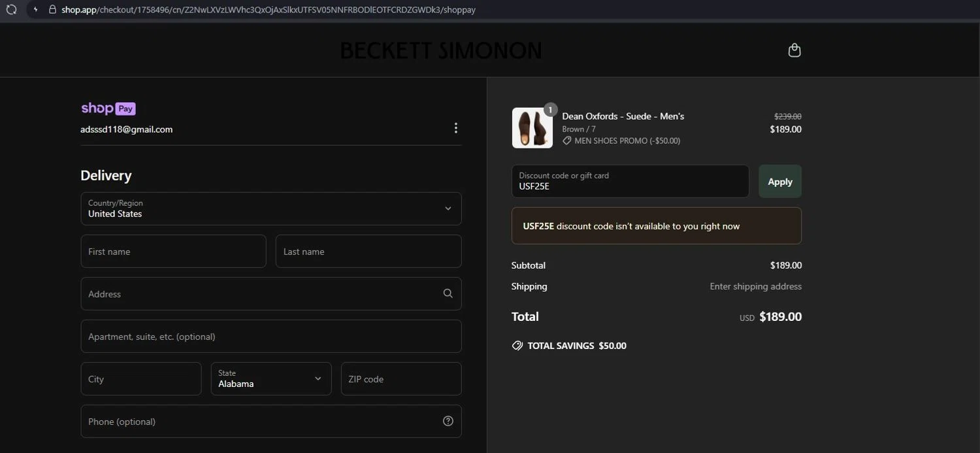Click the item quantity badge on thumbnail
The image size is (980, 453).
(550, 109)
